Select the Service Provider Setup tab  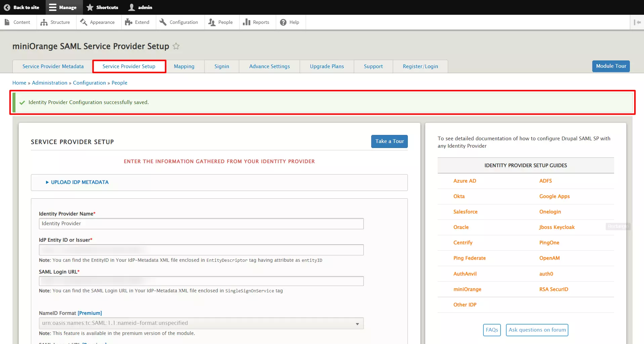129,66
